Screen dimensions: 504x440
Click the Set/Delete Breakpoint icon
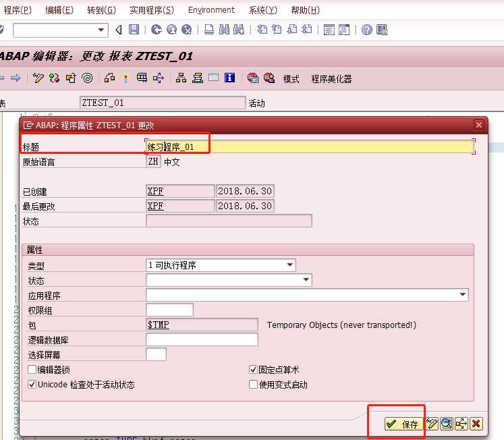click(253, 78)
